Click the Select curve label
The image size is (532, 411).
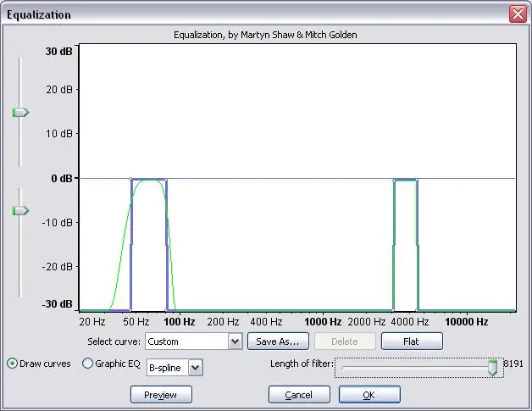[x=114, y=342]
